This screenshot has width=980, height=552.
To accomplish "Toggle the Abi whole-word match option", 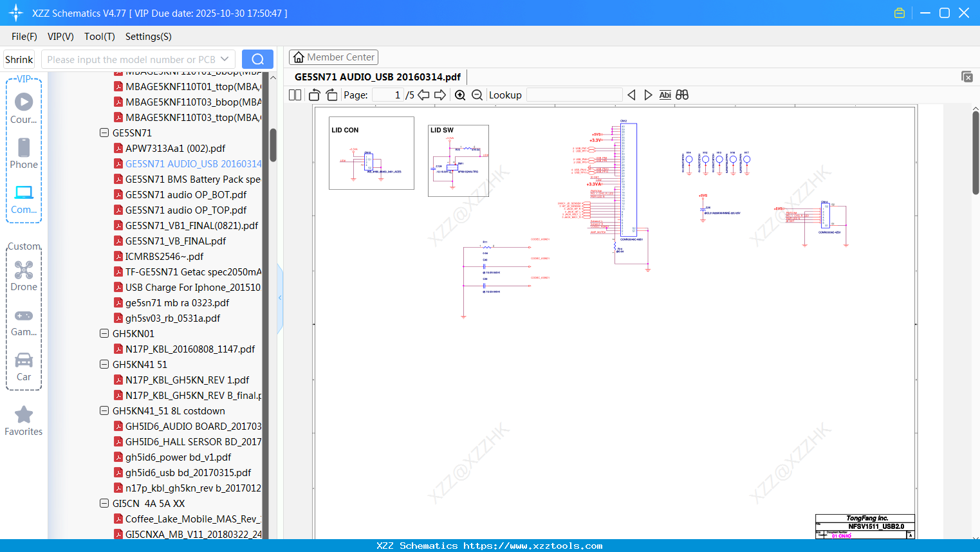I will tap(665, 95).
